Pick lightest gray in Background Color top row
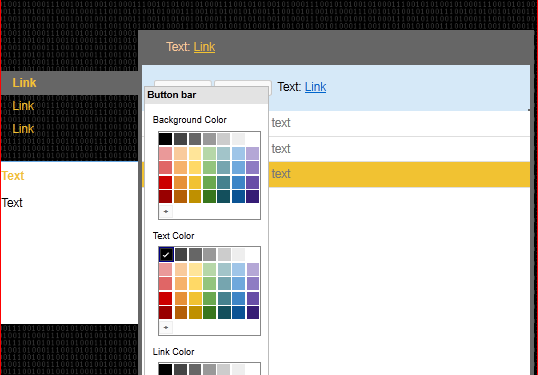Viewport: 538px width, 375px height. (x=238, y=139)
